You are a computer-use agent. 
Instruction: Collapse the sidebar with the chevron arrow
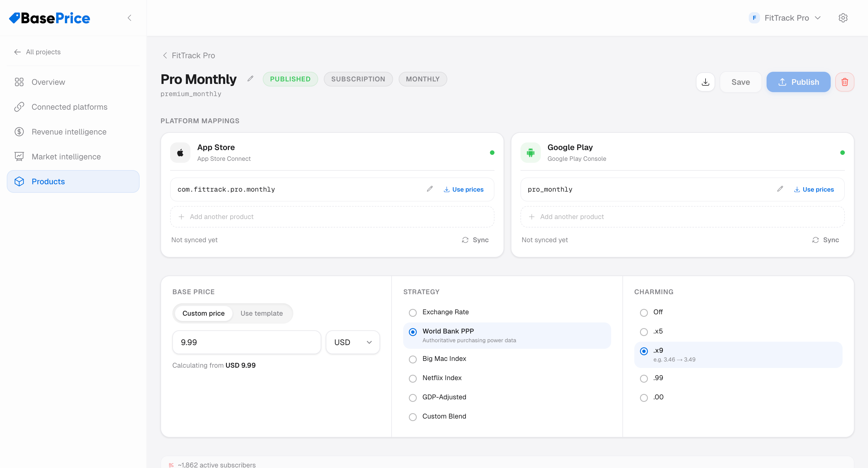click(x=129, y=18)
